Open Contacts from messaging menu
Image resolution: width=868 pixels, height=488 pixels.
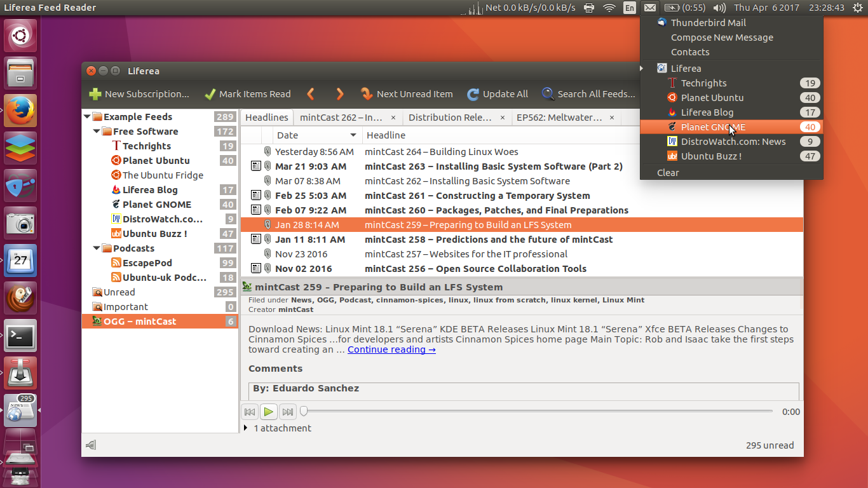pos(690,52)
